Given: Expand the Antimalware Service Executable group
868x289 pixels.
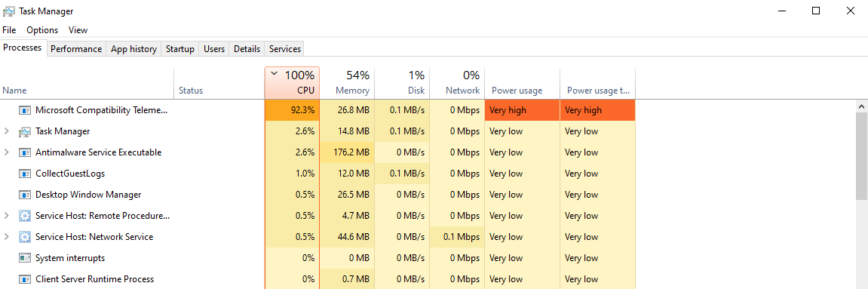Looking at the screenshot, I should [7, 152].
